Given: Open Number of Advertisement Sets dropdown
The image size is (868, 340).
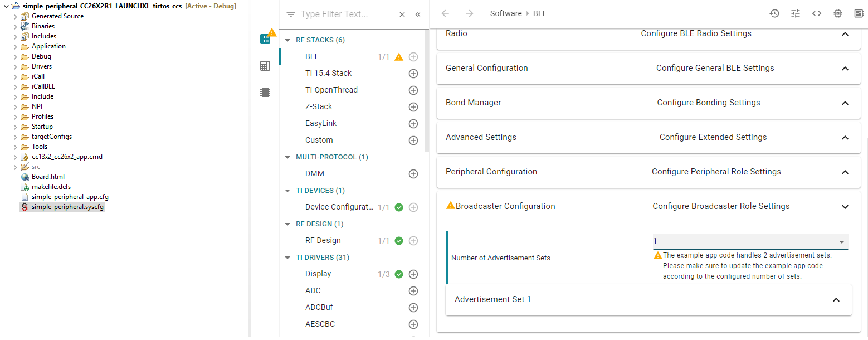Looking at the screenshot, I should click(x=750, y=241).
